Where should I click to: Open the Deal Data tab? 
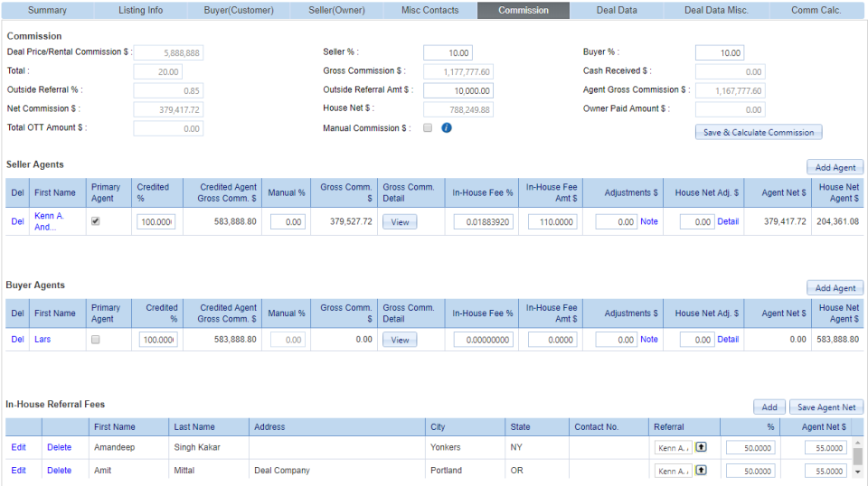pyautogui.click(x=617, y=10)
